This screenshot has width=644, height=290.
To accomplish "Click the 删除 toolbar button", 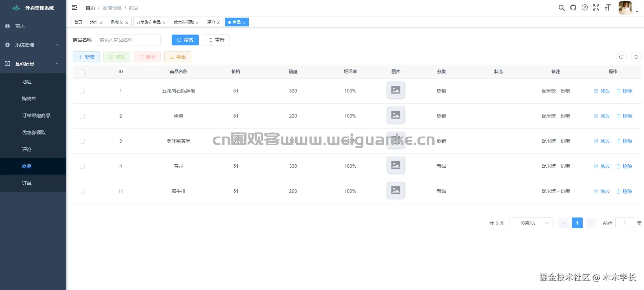I will click(147, 57).
